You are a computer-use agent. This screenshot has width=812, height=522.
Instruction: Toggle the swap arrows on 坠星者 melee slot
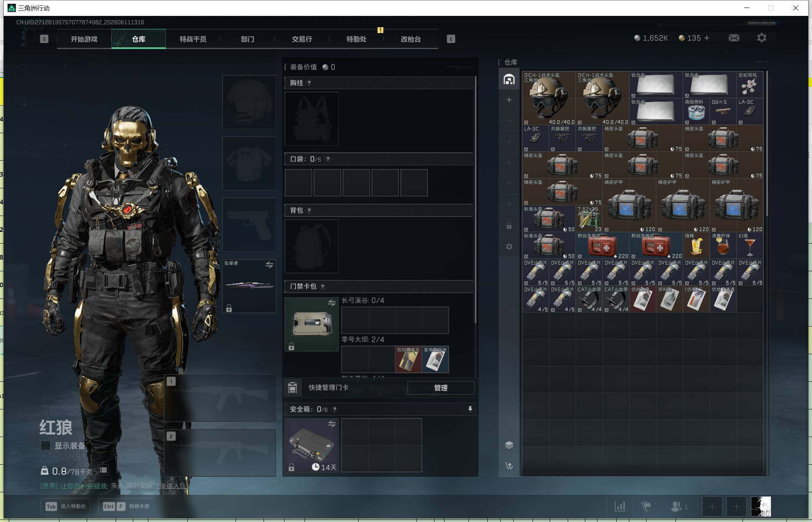point(269,265)
